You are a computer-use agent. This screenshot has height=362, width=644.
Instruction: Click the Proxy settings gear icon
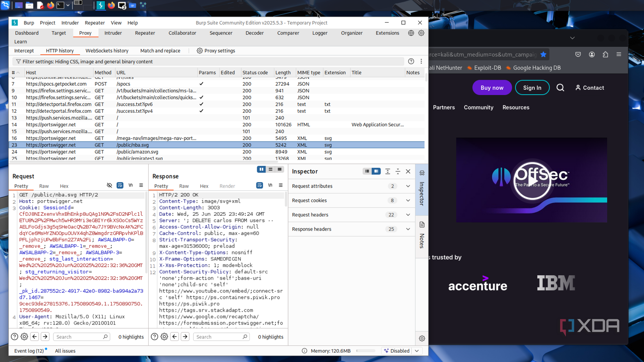tap(199, 51)
